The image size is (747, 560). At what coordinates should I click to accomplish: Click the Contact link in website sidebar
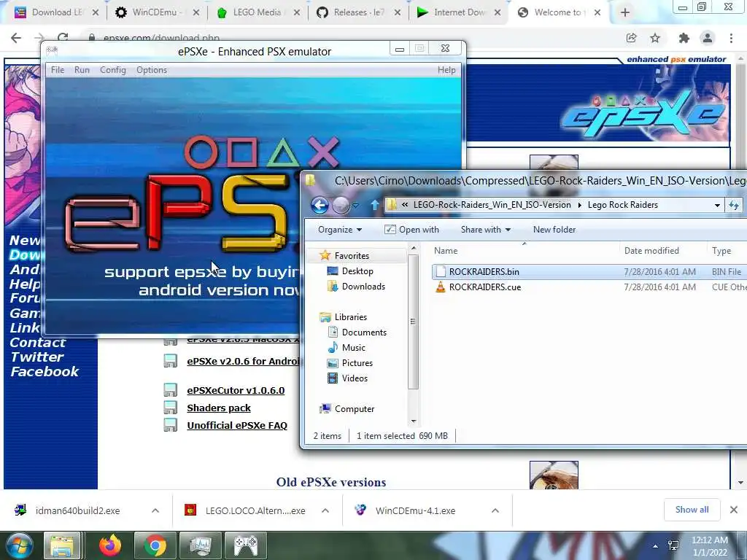click(x=38, y=343)
